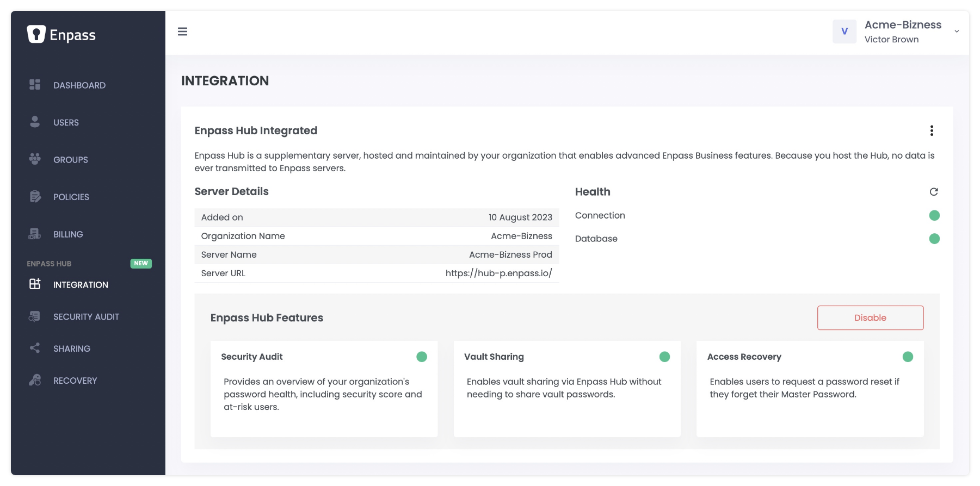Screen dimensions: 980x486
Task: Refresh the Health status
Action: (934, 192)
